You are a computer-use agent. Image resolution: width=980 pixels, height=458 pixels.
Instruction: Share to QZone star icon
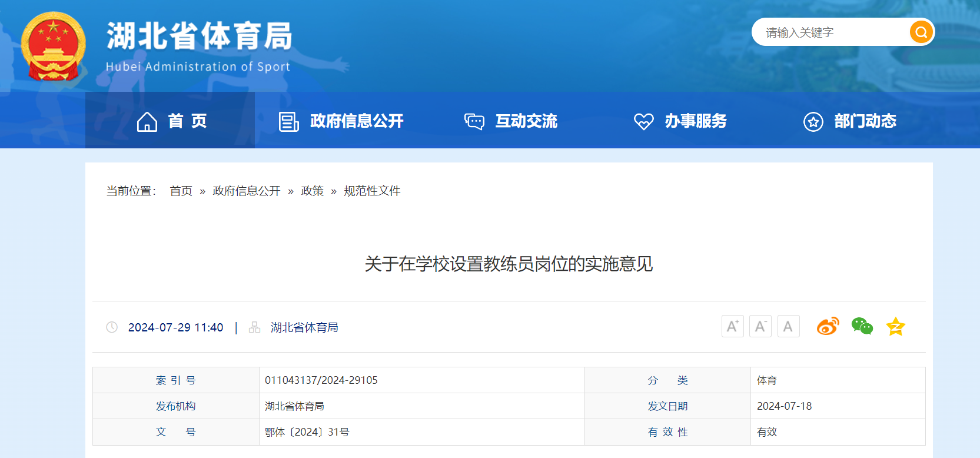[895, 326]
